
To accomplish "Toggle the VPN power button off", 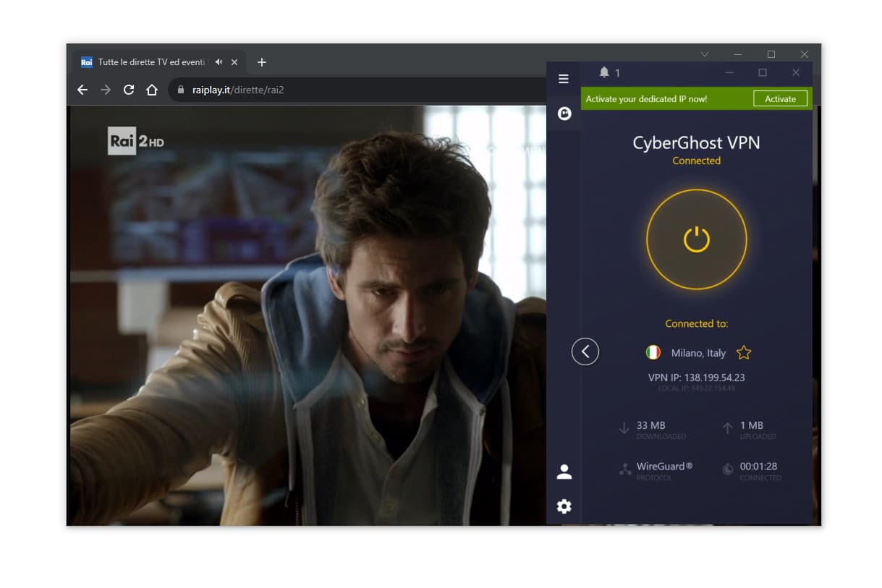I will click(696, 239).
